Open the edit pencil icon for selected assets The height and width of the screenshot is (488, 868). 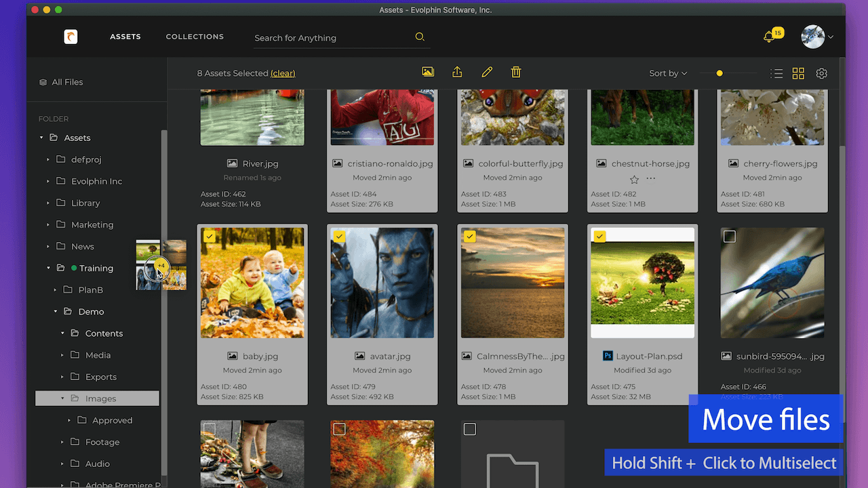[487, 72]
